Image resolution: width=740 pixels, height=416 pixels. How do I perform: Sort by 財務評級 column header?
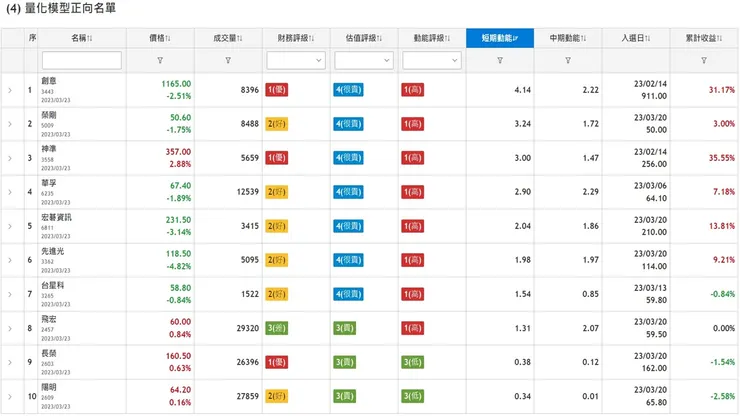tap(296, 38)
